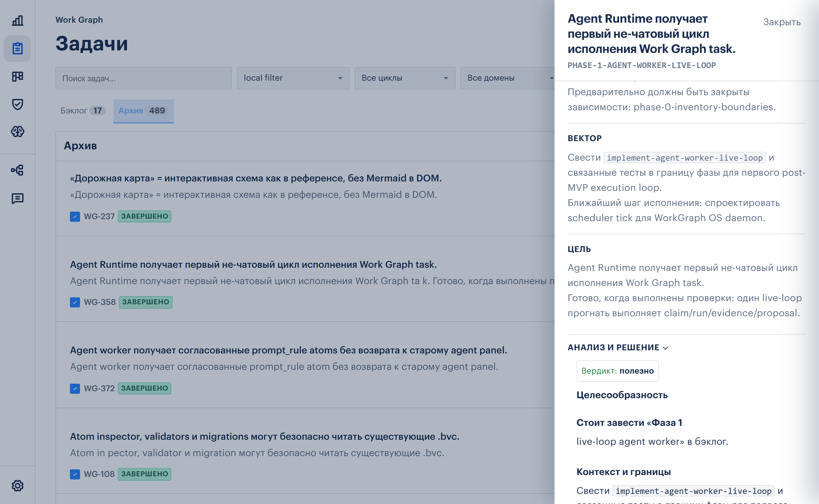The width and height of the screenshot is (819, 504).
Task: Click the Архив list section header
Action: [80, 146]
